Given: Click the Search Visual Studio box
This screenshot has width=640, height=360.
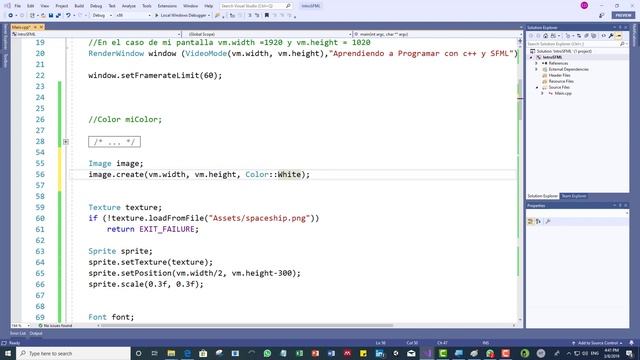Looking at the screenshot, I should (256, 6).
